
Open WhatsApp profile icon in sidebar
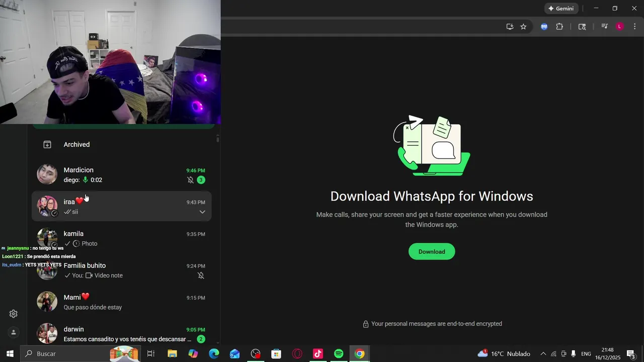pos(14,332)
